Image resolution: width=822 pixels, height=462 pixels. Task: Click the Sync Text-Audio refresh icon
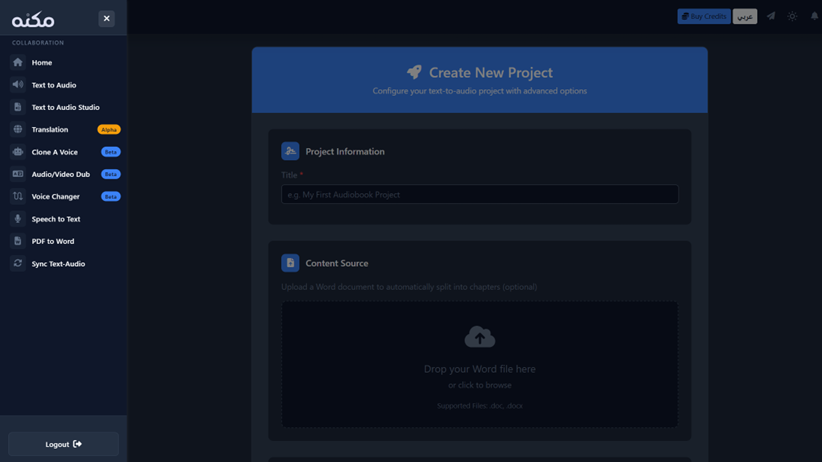coord(18,264)
